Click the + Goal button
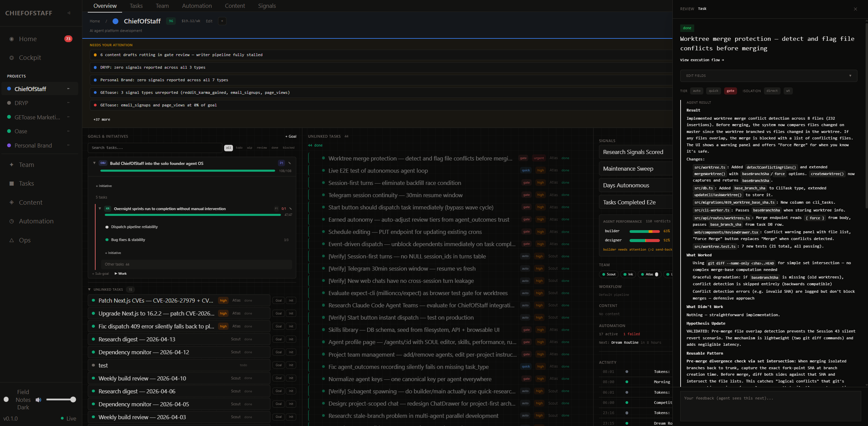This screenshot has height=426, width=868. (291, 136)
